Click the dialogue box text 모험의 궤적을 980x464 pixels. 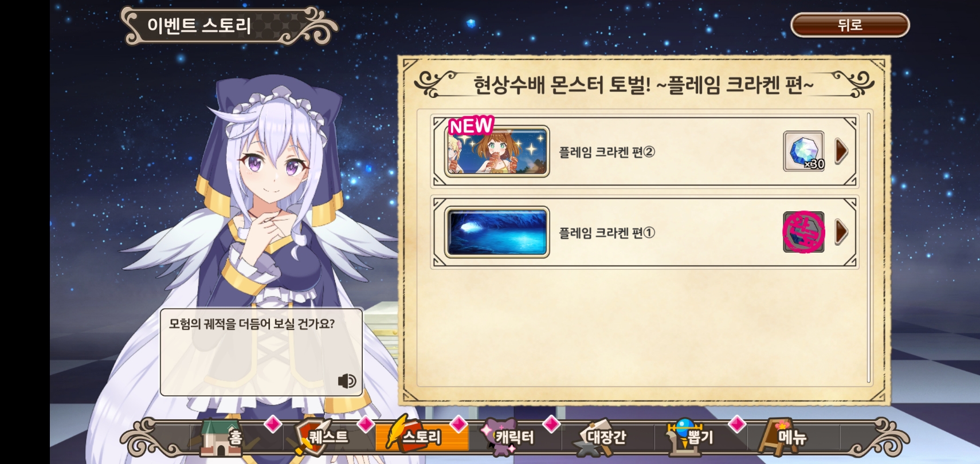point(202,324)
